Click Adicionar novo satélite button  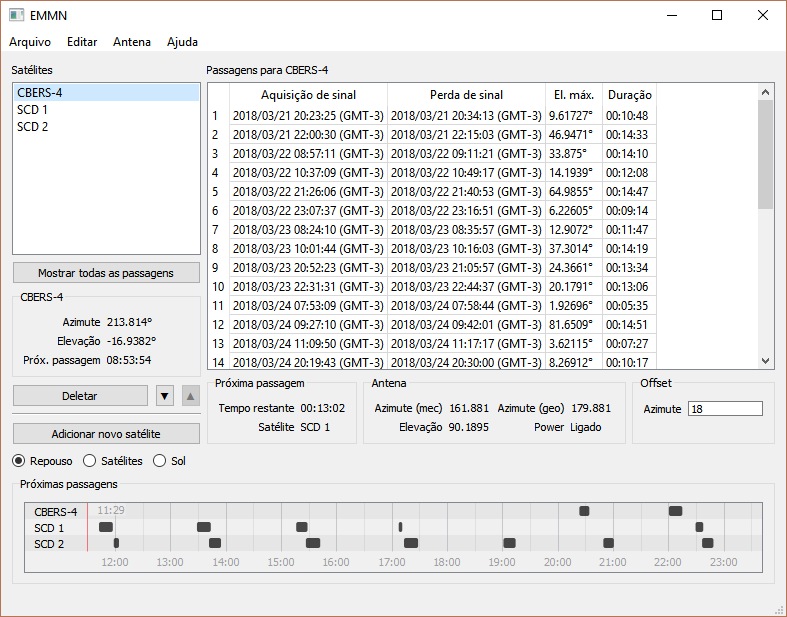tap(106, 434)
